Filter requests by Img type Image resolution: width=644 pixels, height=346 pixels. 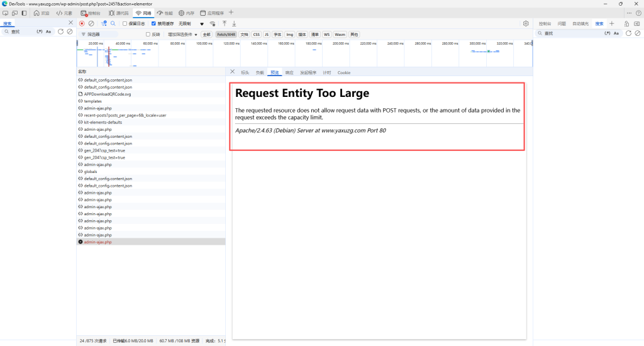click(289, 35)
